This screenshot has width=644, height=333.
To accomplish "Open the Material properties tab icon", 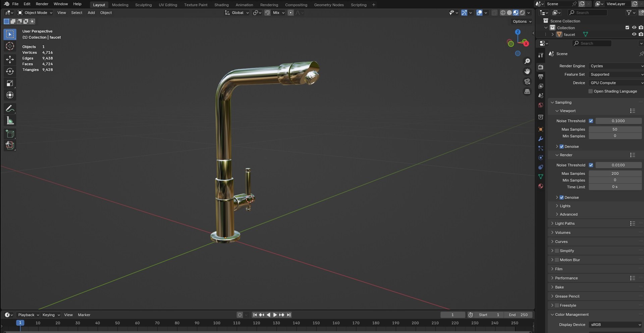I will 541,186.
